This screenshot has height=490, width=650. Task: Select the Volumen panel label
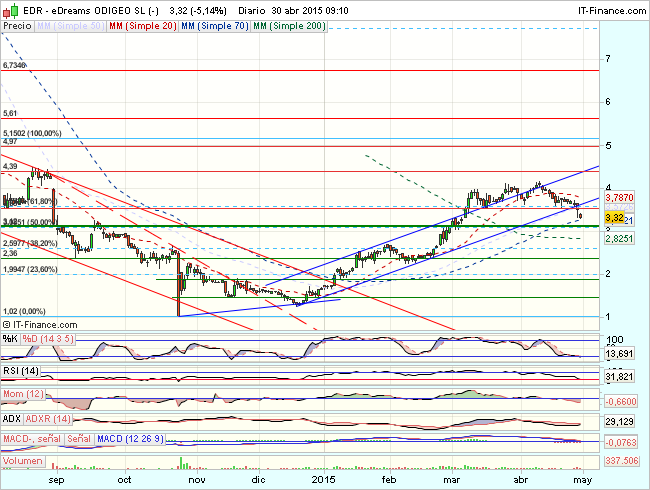(22, 461)
